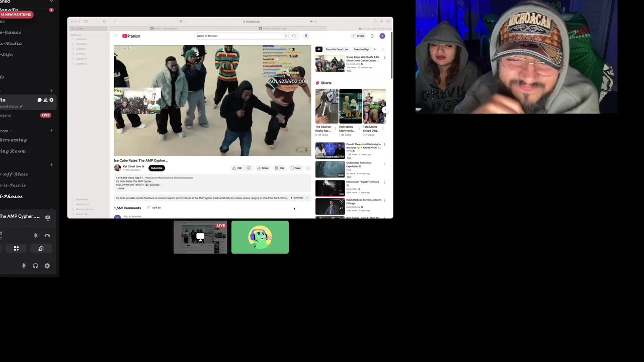Like the video with thumbs up
This screenshot has width=644, height=362.
click(x=236, y=168)
